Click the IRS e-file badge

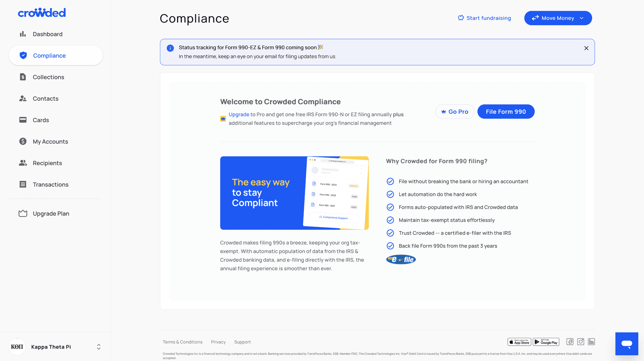[x=401, y=260]
